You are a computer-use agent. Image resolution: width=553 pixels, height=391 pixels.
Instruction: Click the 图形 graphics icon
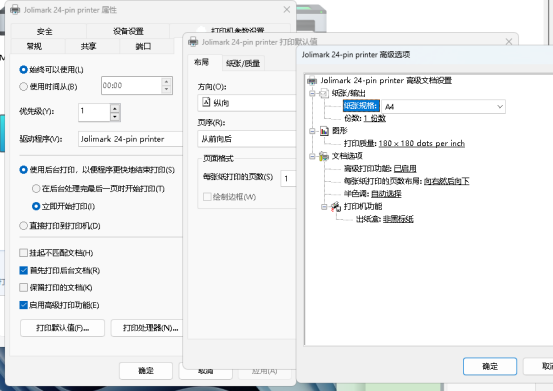(324, 131)
